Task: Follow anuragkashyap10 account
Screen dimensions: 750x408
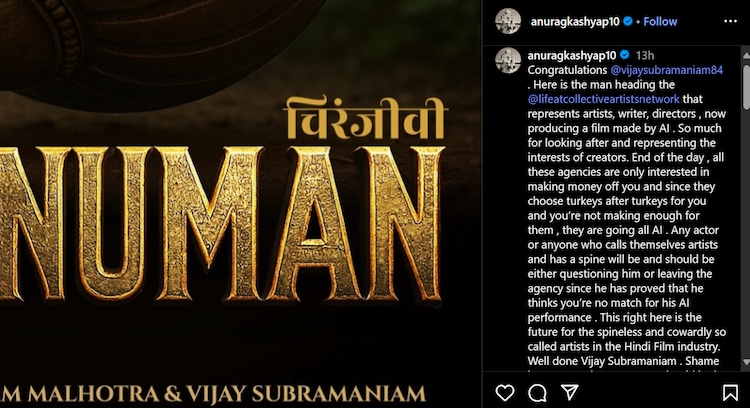Action: point(660,22)
